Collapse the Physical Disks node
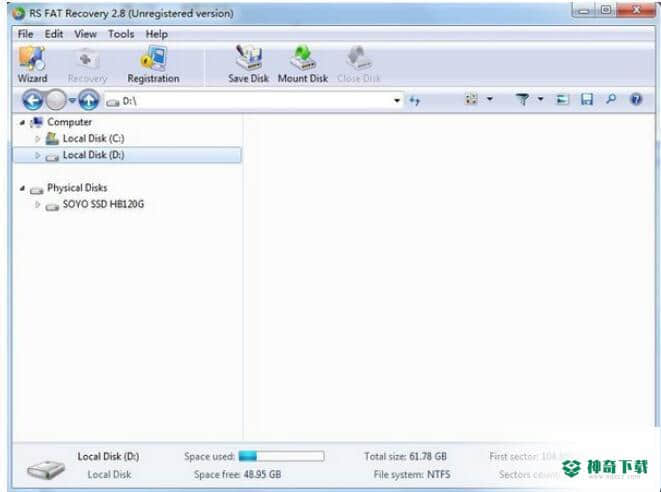Image resolution: width=661 pixels, height=492 pixels. coord(22,188)
